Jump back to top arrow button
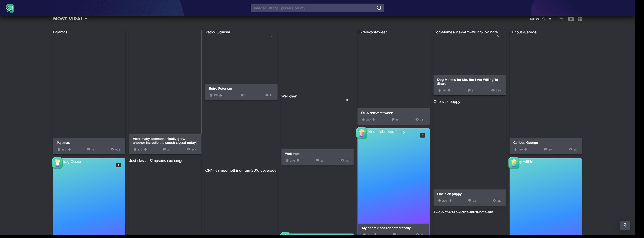 tap(625, 225)
